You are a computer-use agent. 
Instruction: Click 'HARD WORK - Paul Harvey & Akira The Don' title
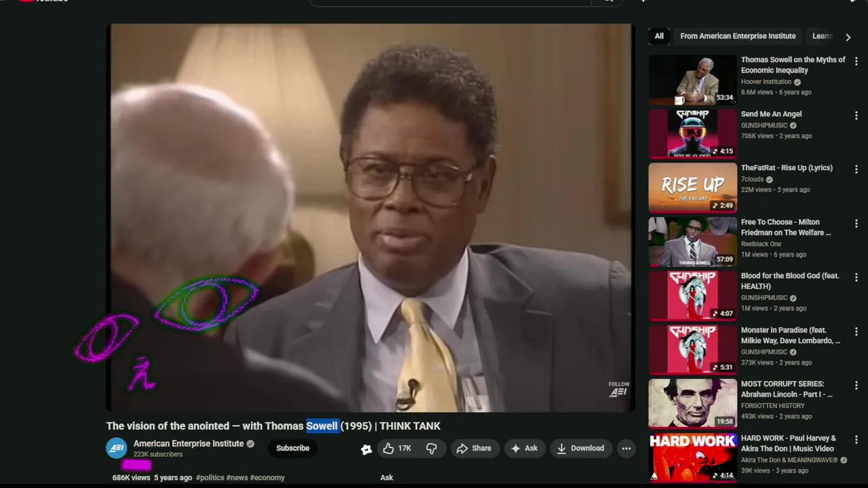tap(789, 443)
